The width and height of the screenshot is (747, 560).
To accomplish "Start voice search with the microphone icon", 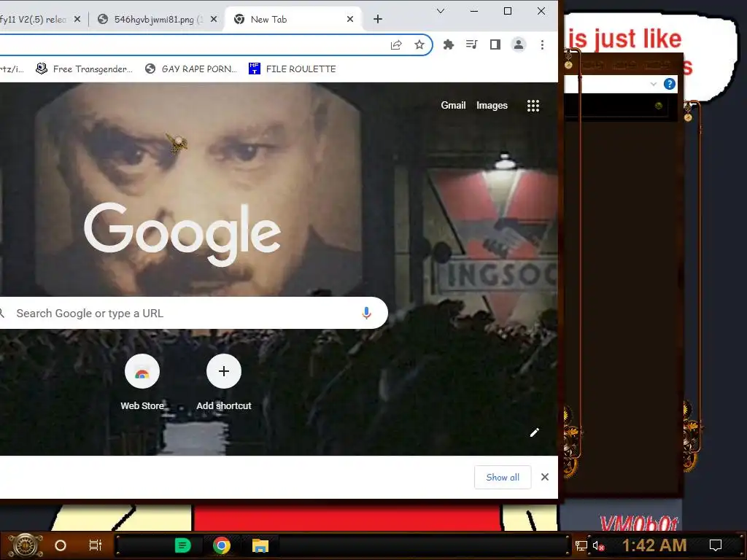I will click(x=366, y=313).
